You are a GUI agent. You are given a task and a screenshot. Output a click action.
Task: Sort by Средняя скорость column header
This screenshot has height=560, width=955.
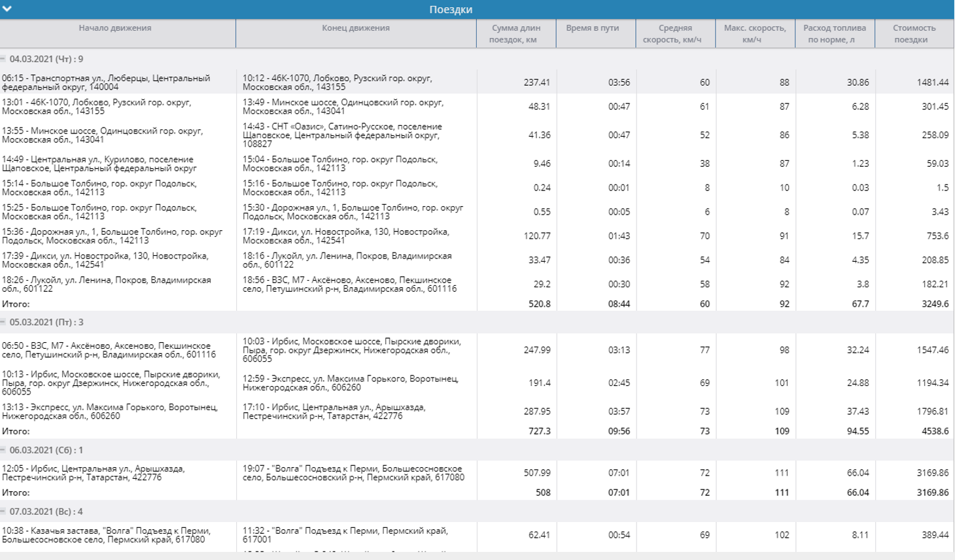pos(675,34)
